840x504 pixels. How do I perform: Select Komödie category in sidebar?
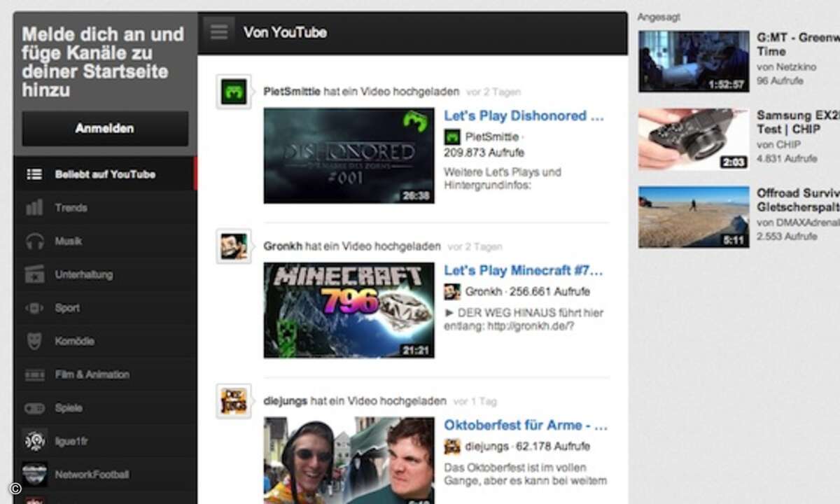[105, 342]
